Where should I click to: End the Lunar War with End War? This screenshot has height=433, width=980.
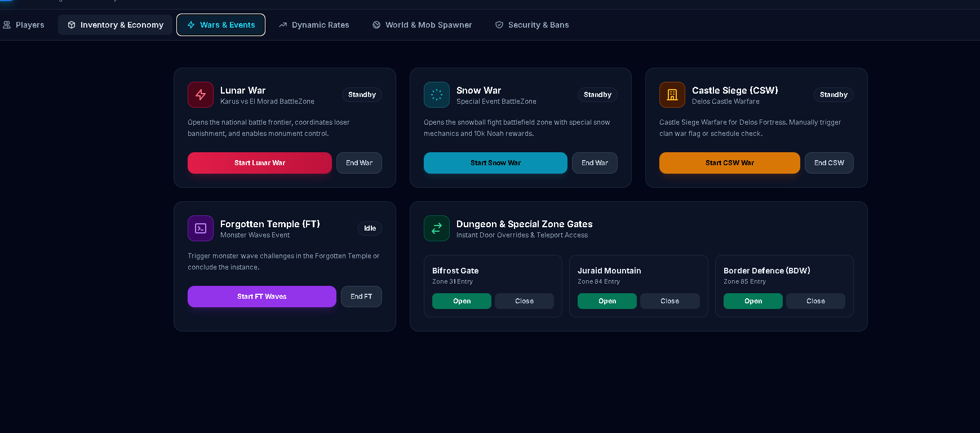tap(359, 163)
